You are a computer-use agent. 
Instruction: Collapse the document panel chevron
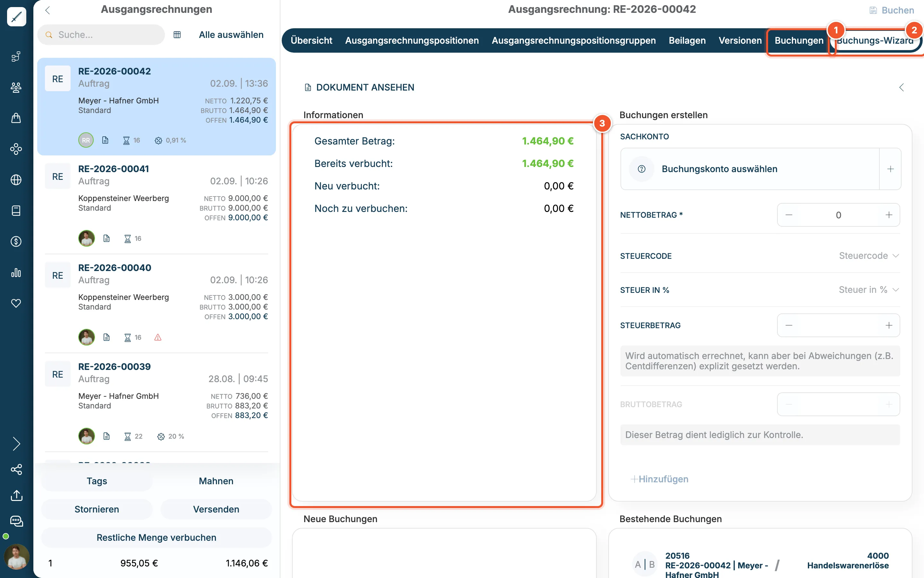(x=902, y=88)
